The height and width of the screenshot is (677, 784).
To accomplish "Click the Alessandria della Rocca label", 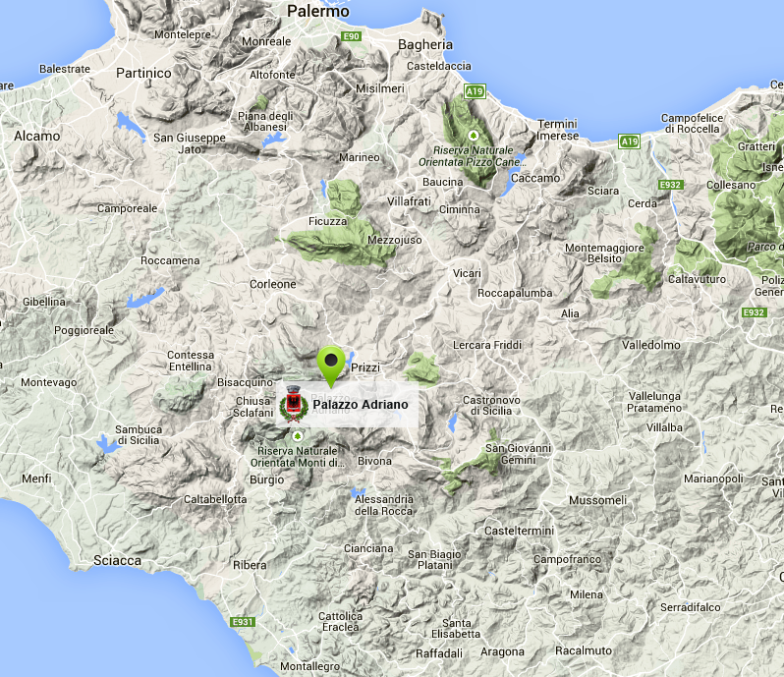I will click(x=384, y=505).
